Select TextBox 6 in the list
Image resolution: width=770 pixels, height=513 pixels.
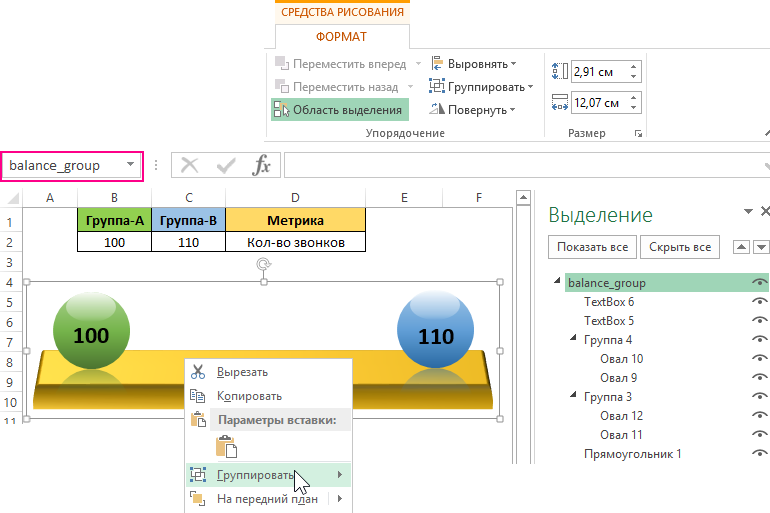609,302
